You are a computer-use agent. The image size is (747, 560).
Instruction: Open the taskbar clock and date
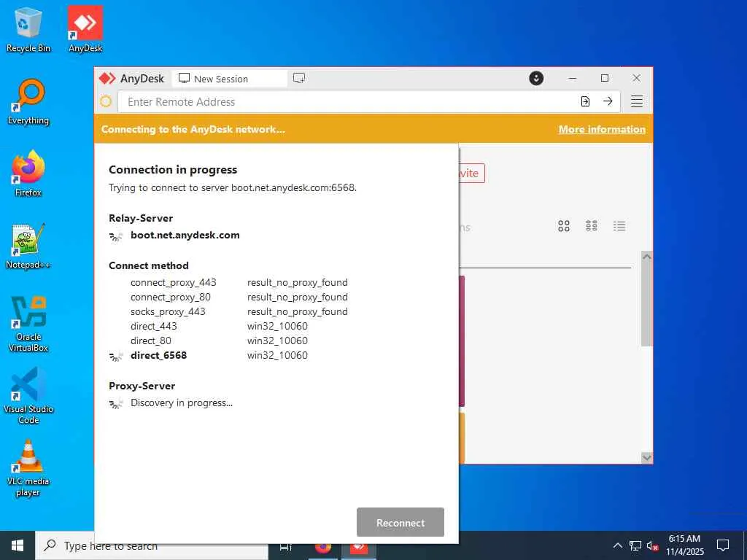(x=684, y=545)
